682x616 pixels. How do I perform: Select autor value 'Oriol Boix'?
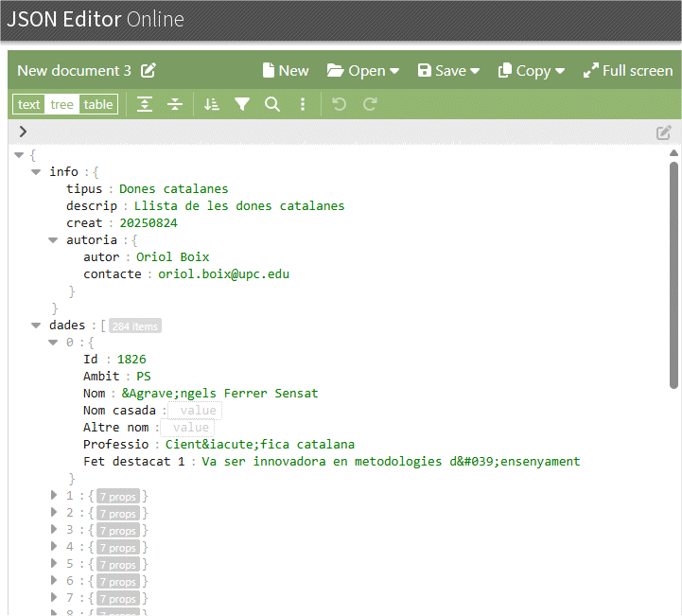point(173,257)
